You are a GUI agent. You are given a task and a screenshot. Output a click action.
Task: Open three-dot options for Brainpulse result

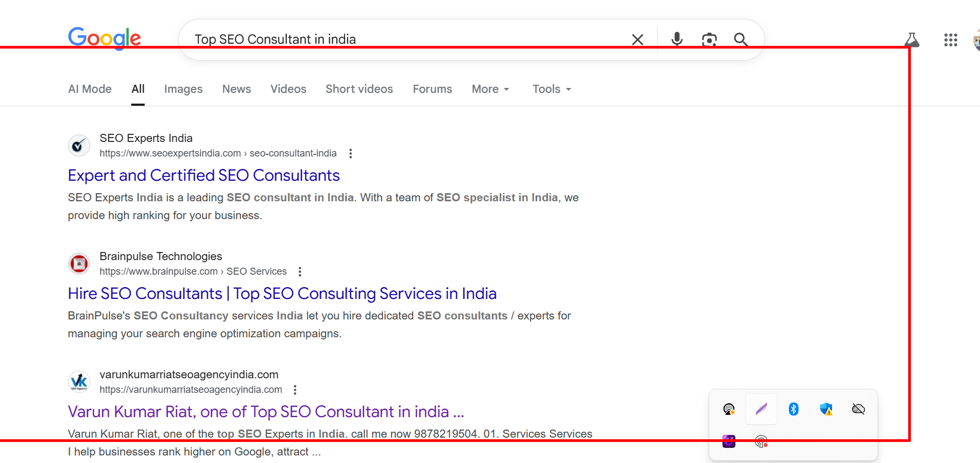pyautogui.click(x=300, y=271)
